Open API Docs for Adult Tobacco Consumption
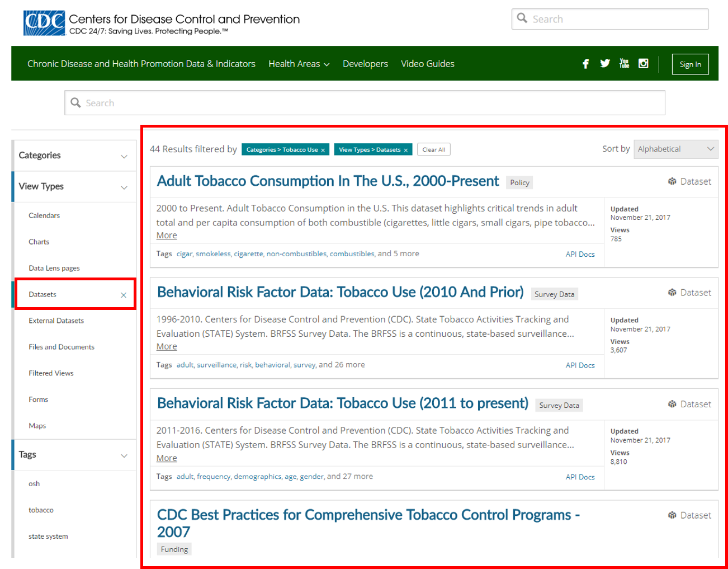Viewport: 728px width, 569px height. click(x=580, y=254)
